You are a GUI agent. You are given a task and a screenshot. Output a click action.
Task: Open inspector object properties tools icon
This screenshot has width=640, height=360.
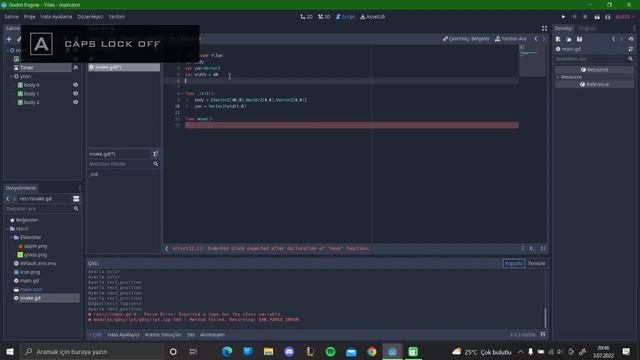[x=631, y=49]
